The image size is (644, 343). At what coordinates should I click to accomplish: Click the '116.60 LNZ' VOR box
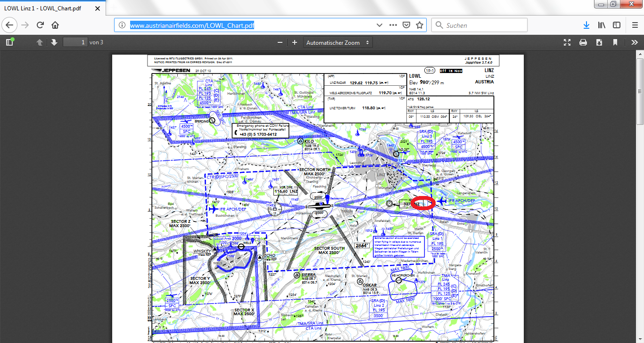287,191
